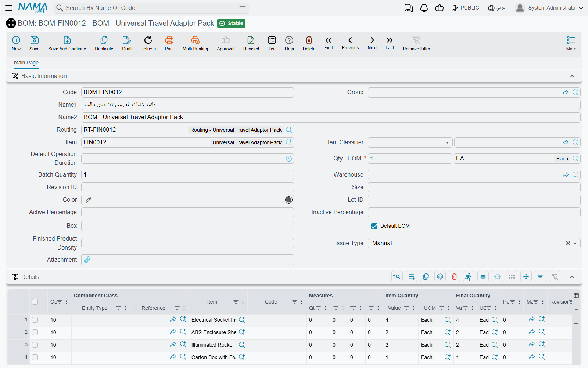
Task: Click the delete rows icon in Details
Action: point(455,277)
